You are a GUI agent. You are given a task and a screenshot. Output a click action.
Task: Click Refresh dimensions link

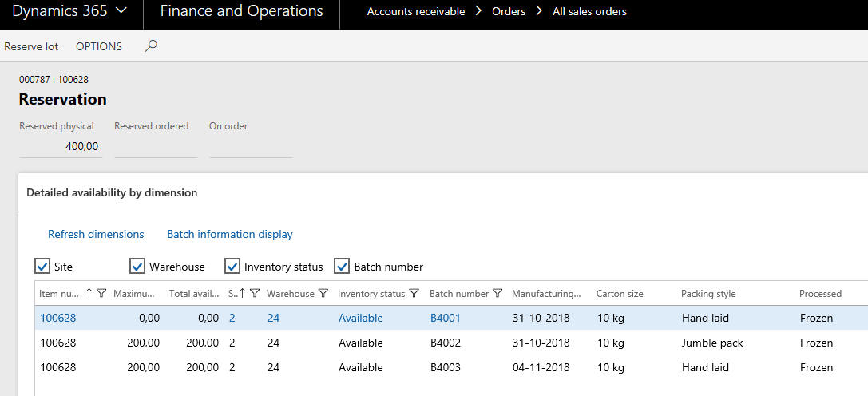click(x=96, y=234)
